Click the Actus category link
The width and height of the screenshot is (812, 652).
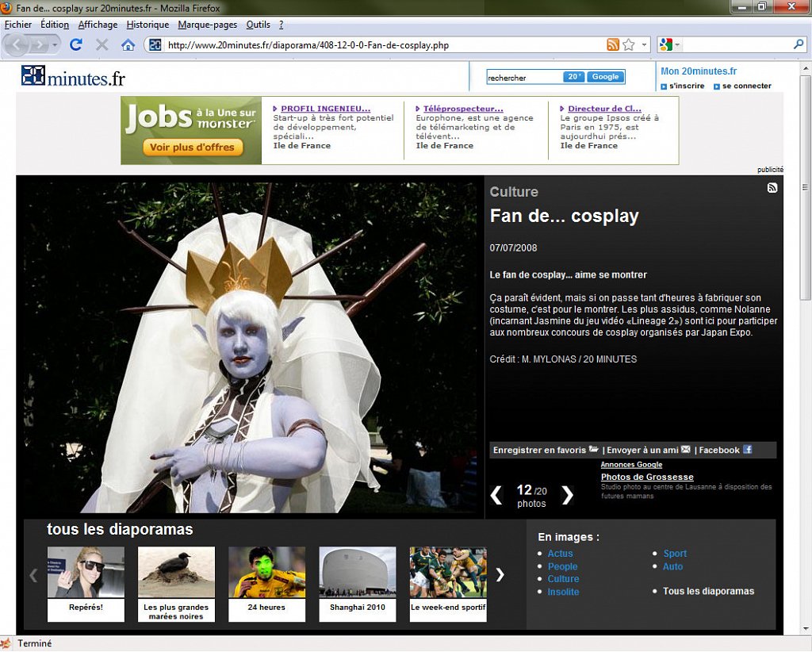561,554
